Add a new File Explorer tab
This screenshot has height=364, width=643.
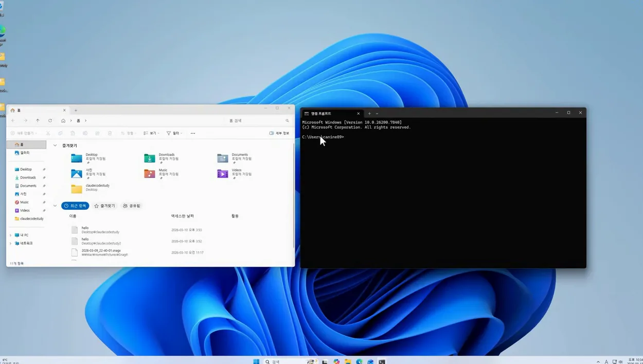[x=76, y=110]
